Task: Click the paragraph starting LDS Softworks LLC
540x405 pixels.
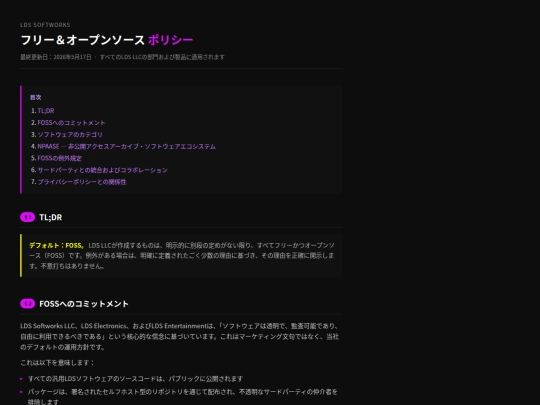Action: point(179,336)
